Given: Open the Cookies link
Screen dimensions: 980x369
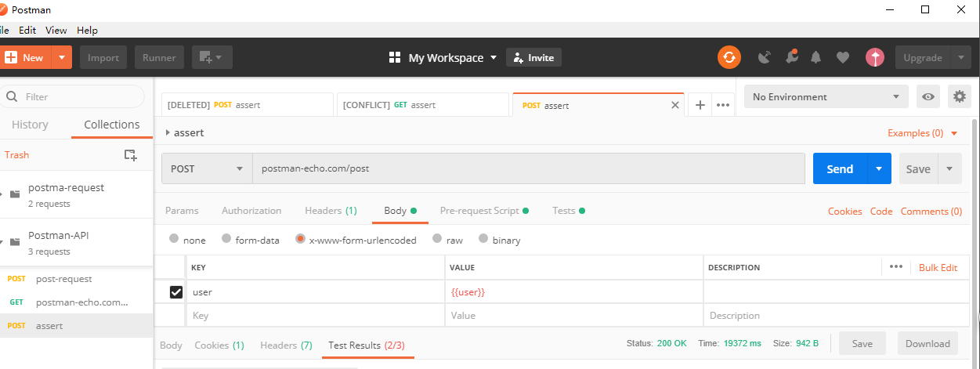Looking at the screenshot, I should point(844,212).
